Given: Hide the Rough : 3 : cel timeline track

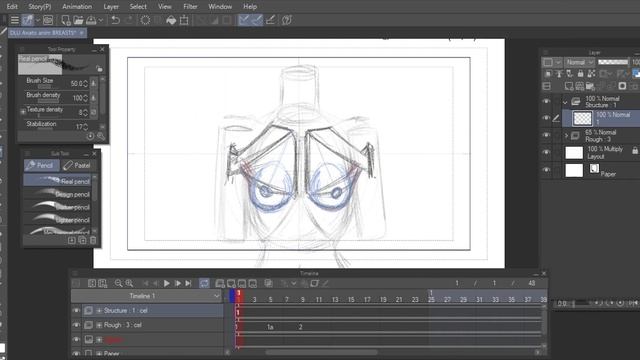Looking at the screenshot, I should click(76, 325).
